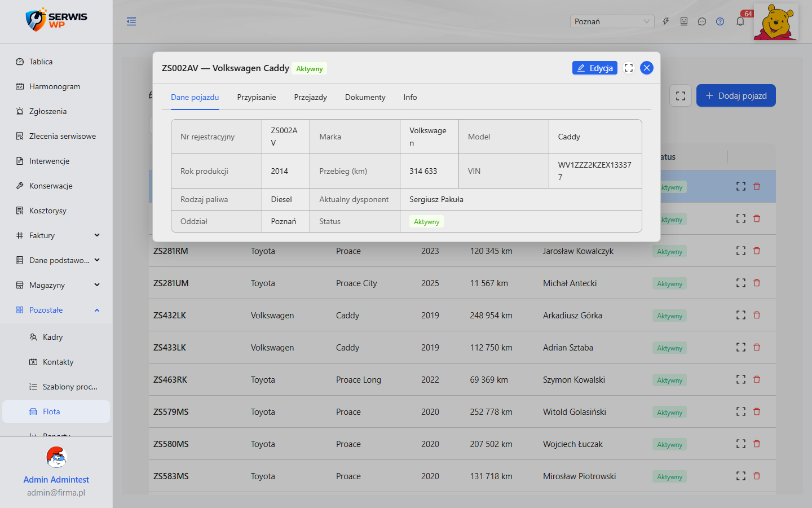Open Zgłoszenia in the sidebar
This screenshot has height=508, width=812.
(x=56, y=111)
